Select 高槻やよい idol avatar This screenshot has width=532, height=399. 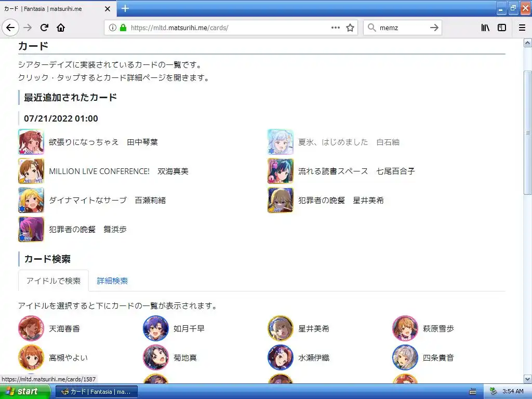31,357
